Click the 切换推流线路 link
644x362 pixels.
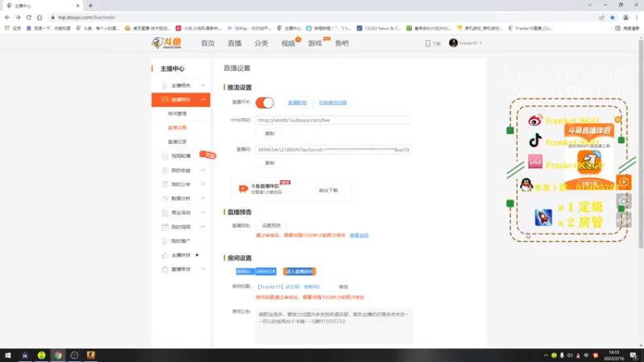(x=332, y=103)
